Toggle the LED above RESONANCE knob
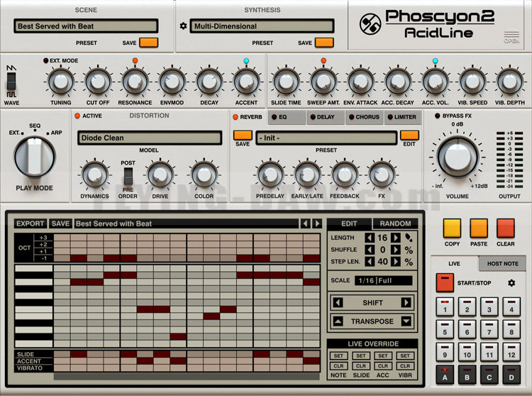532x396 pixels. point(135,60)
